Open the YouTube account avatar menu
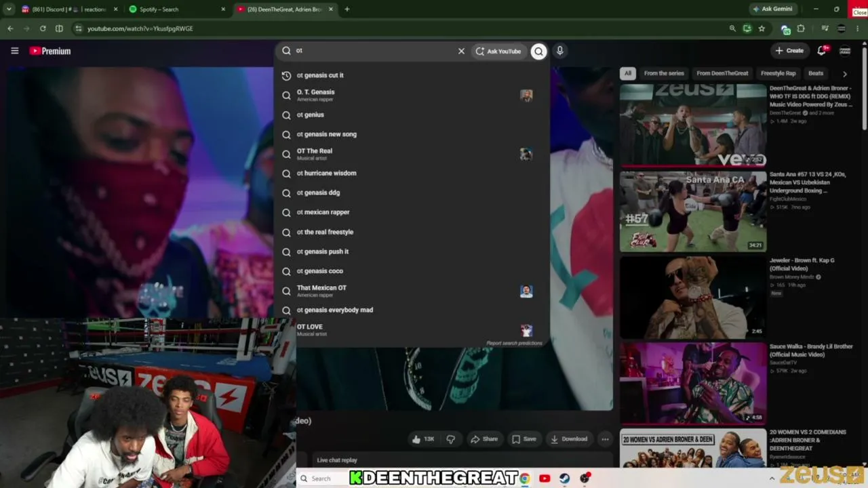The image size is (868, 488). (x=845, y=51)
